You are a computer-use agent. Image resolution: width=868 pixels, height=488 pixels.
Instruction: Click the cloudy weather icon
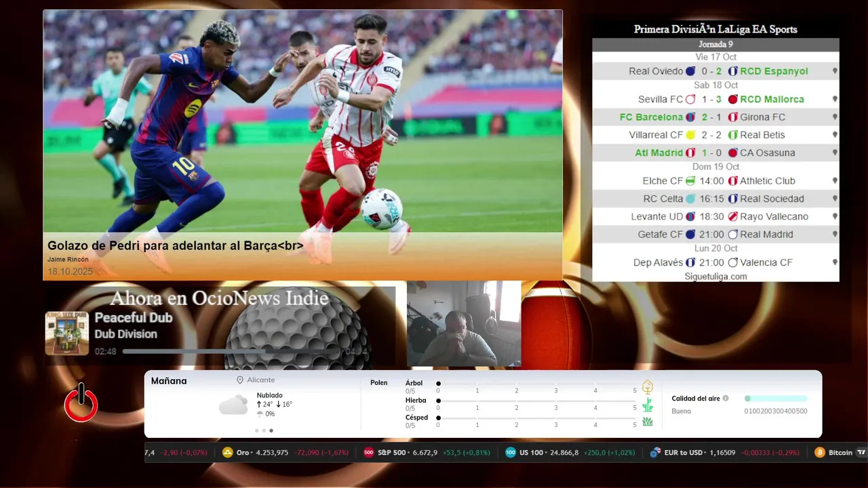click(233, 405)
